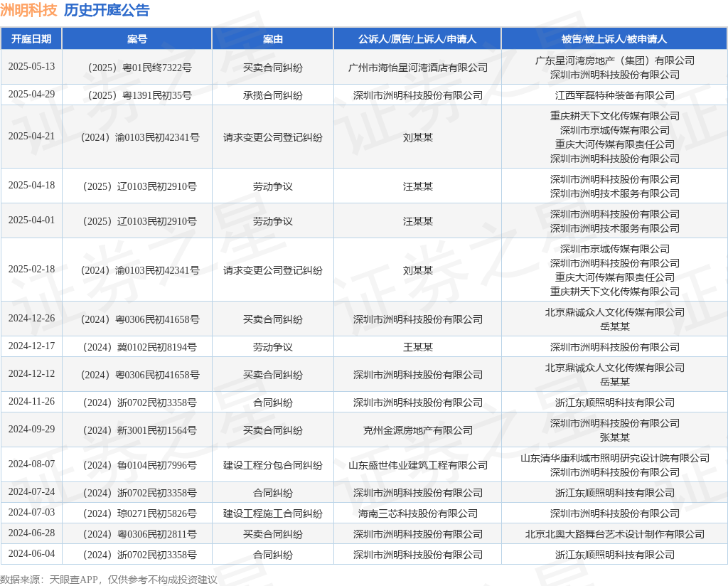The height and width of the screenshot is (586, 728).
Task: Click the 承揽合同纠纷 cause cell
Action: (272, 95)
